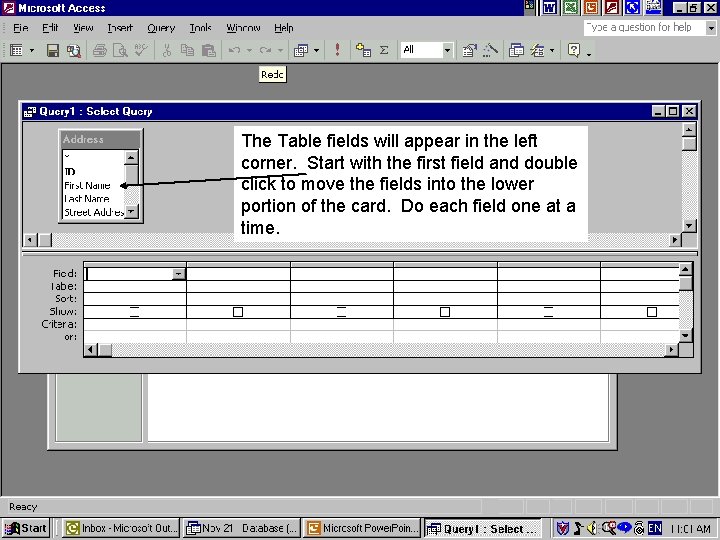Click the Type a question for help box
Viewport: 720px width, 540px height.
click(x=644, y=28)
